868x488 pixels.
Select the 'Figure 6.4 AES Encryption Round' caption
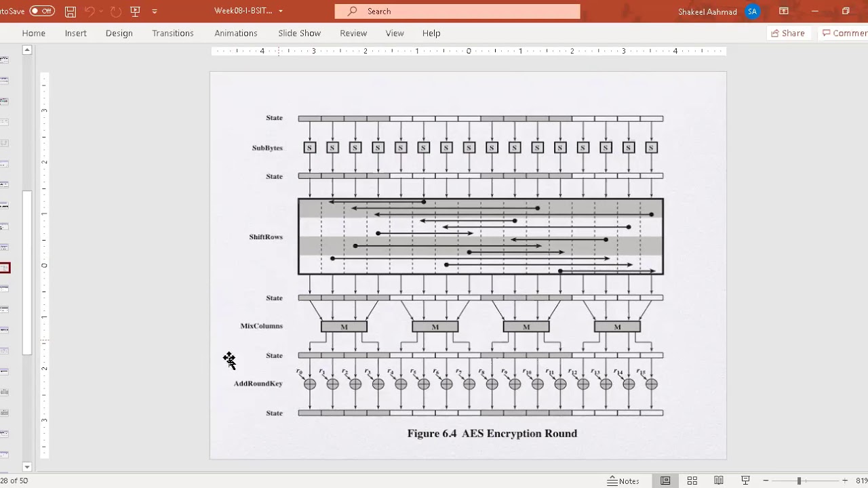coord(492,433)
